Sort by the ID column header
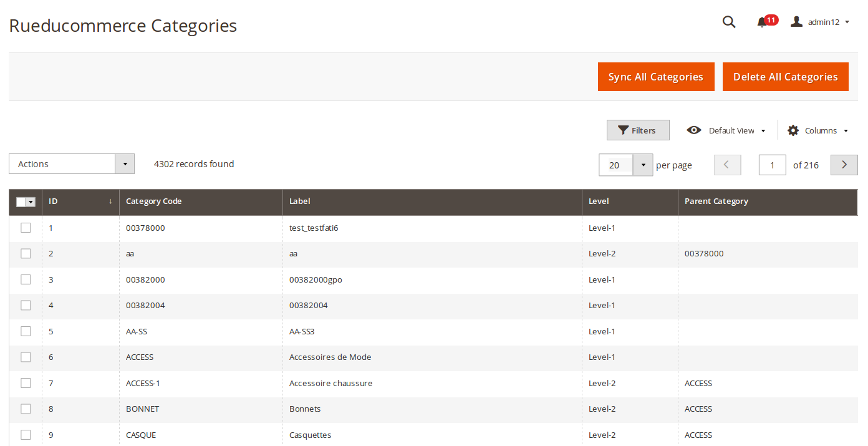 pyautogui.click(x=80, y=201)
